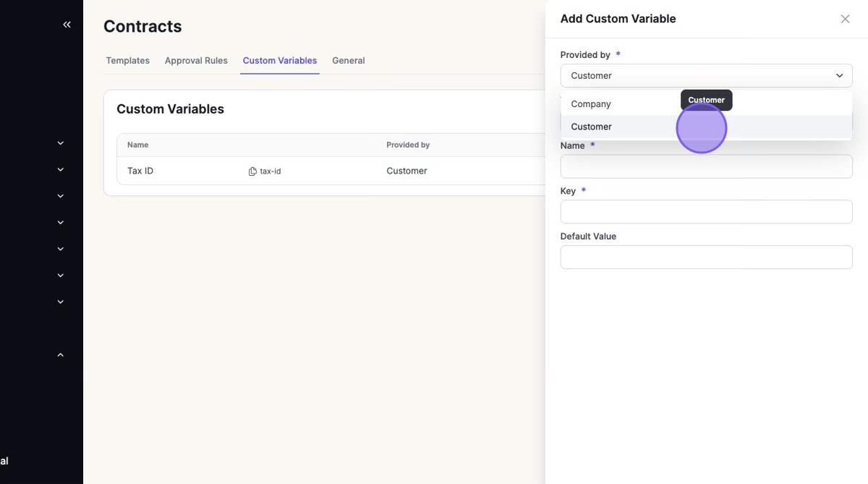
Task: Collapse the sidebar section with up chevron
Action: [61, 355]
